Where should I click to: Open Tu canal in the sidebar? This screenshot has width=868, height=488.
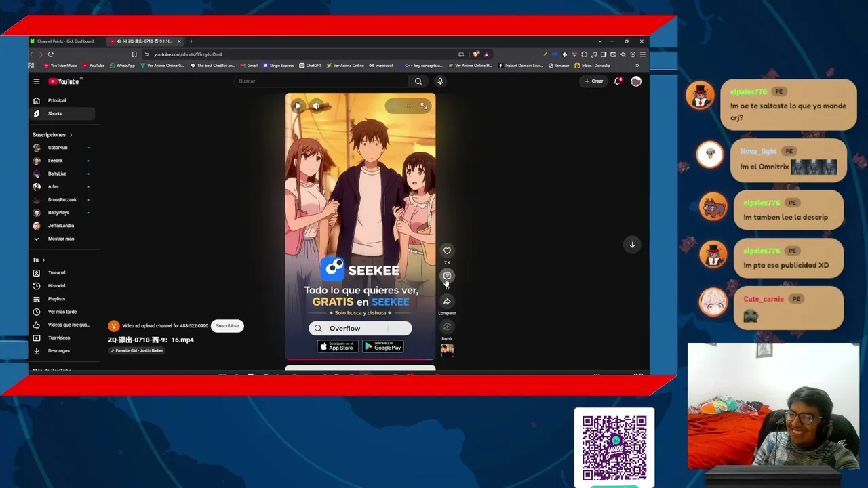tap(62, 272)
